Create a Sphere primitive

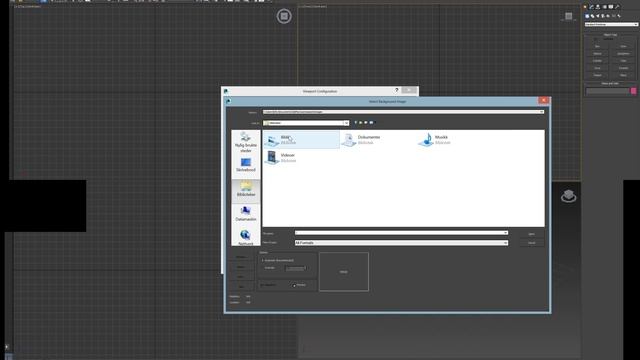point(598,53)
